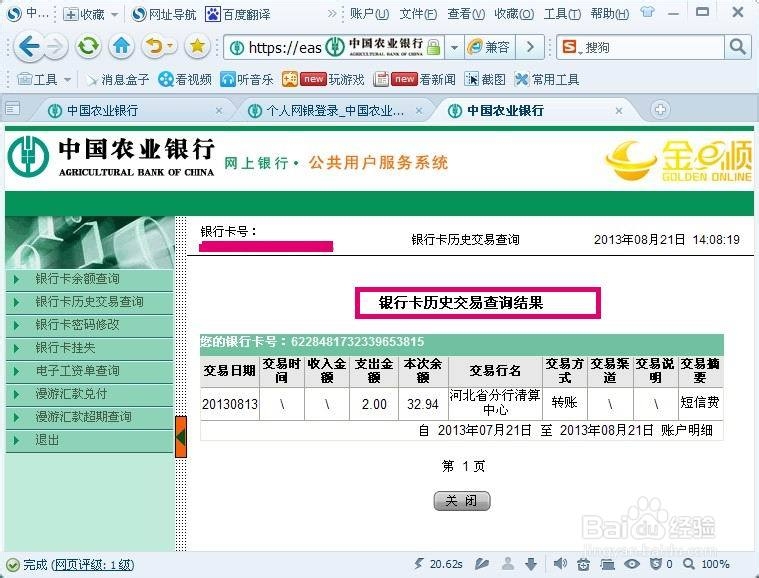This screenshot has width=759, height=578.
Task: Click the new tab plus button
Action: [x=660, y=110]
